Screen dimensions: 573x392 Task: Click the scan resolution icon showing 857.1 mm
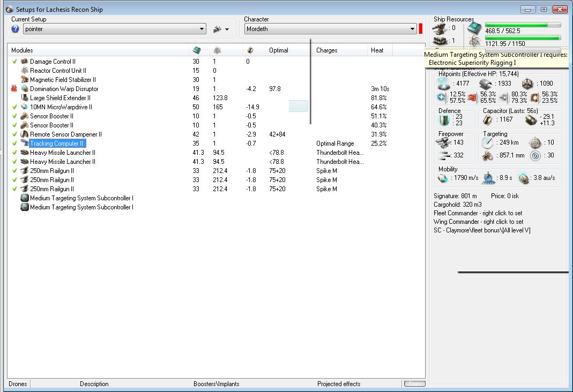click(487, 156)
